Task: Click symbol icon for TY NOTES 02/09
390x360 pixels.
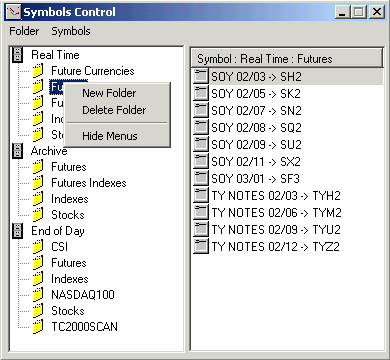Action: click(x=201, y=229)
